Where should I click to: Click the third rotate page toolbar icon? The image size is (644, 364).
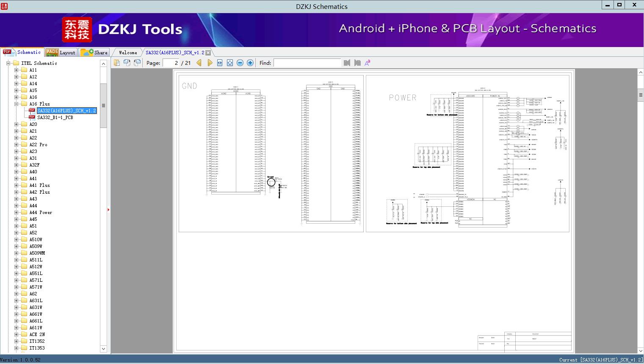point(137,63)
